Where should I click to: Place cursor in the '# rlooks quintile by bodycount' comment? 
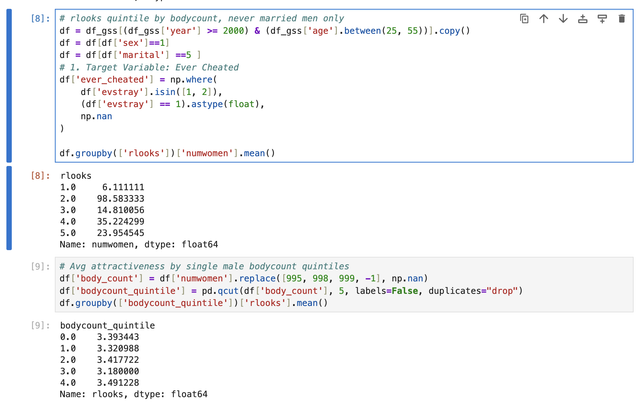pyautogui.click(x=202, y=18)
